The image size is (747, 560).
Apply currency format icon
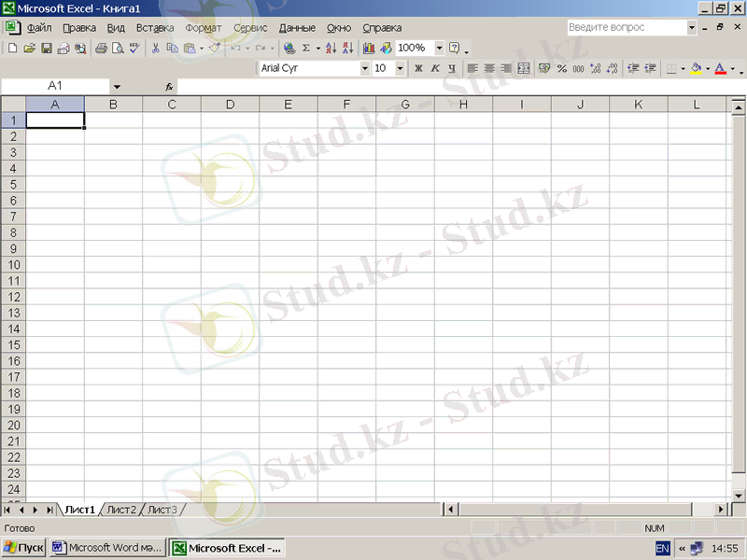tap(544, 68)
